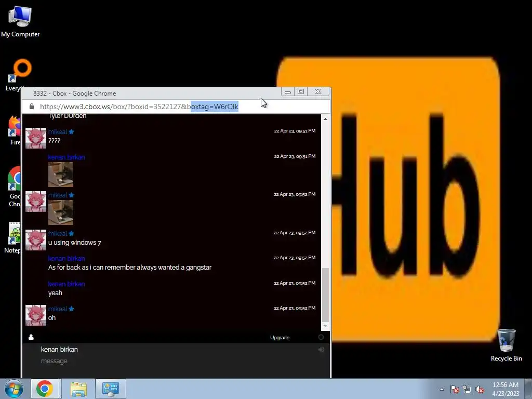This screenshot has height=399, width=532.
Task: Click the blue star badge above the 'oh' message
Action: click(x=71, y=309)
